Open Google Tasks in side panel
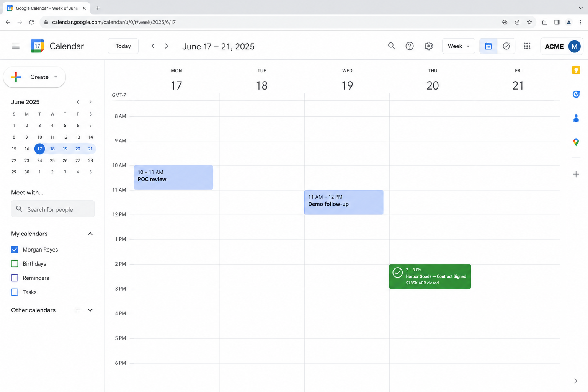The image size is (588, 392). pos(576,94)
